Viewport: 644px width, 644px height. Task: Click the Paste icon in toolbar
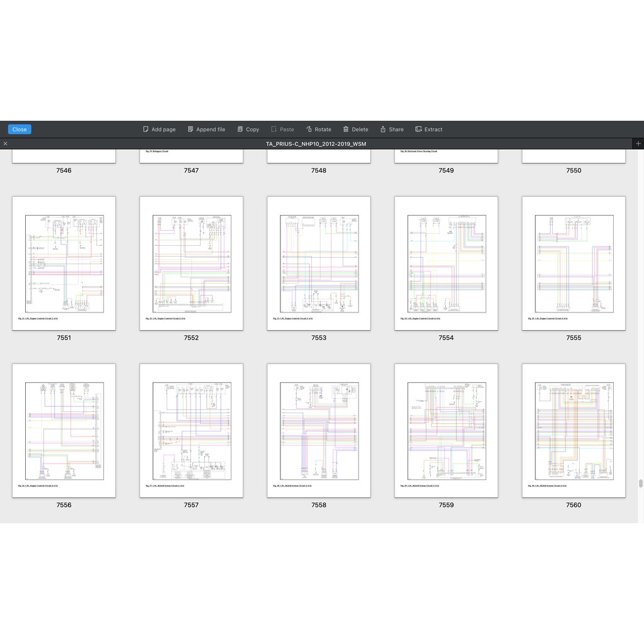274,130
